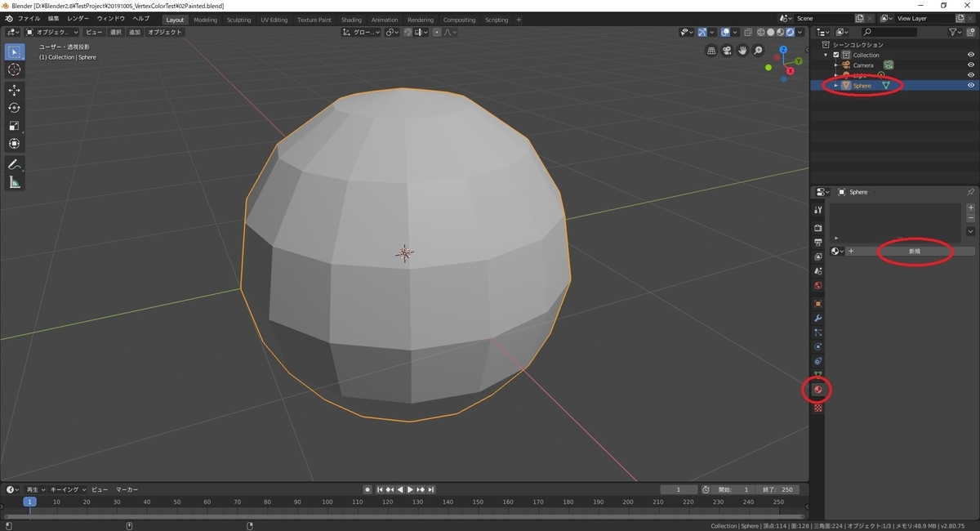
Task: Toggle camera view in the viewport
Action: click(x=727, y=51)
